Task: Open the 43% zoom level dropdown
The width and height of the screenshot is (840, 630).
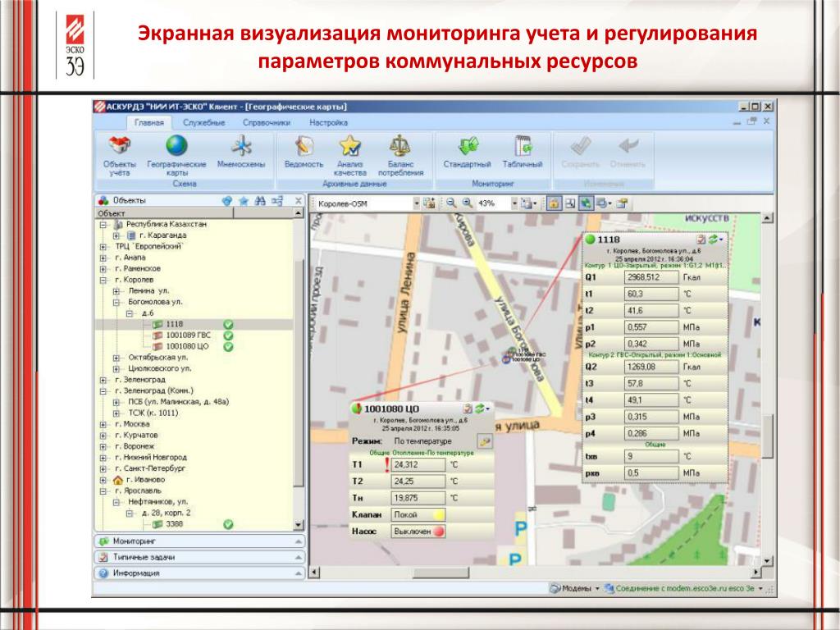Action: 514,203
